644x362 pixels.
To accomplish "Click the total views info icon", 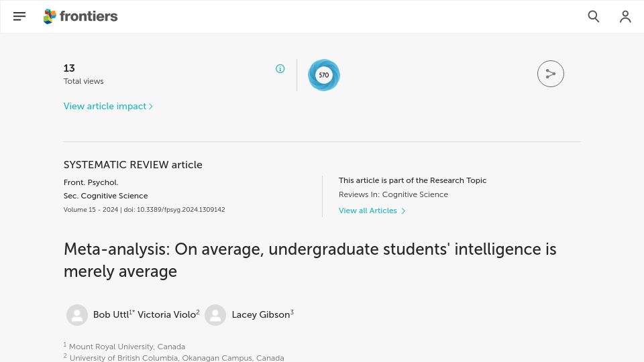I will (x=280, y=68).
